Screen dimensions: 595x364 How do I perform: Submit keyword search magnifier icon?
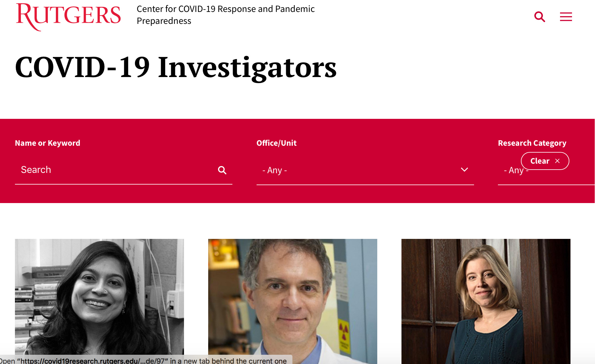click(222, 170)
